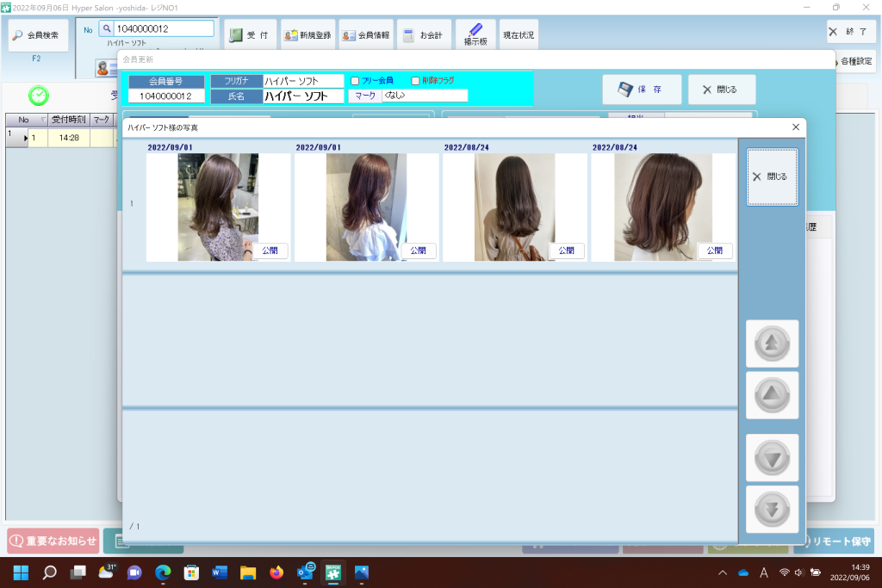Check the 削除フラグ delete flag checkbox

[415, 81]
